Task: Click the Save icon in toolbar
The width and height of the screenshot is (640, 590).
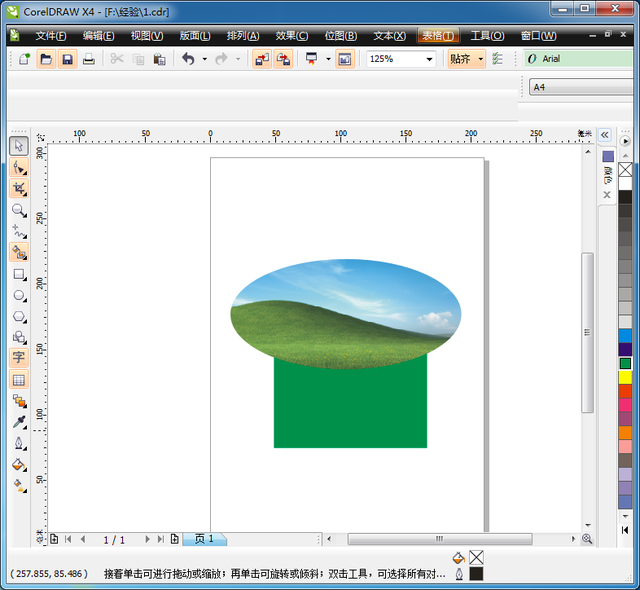Action: click(x=68, y=59)
